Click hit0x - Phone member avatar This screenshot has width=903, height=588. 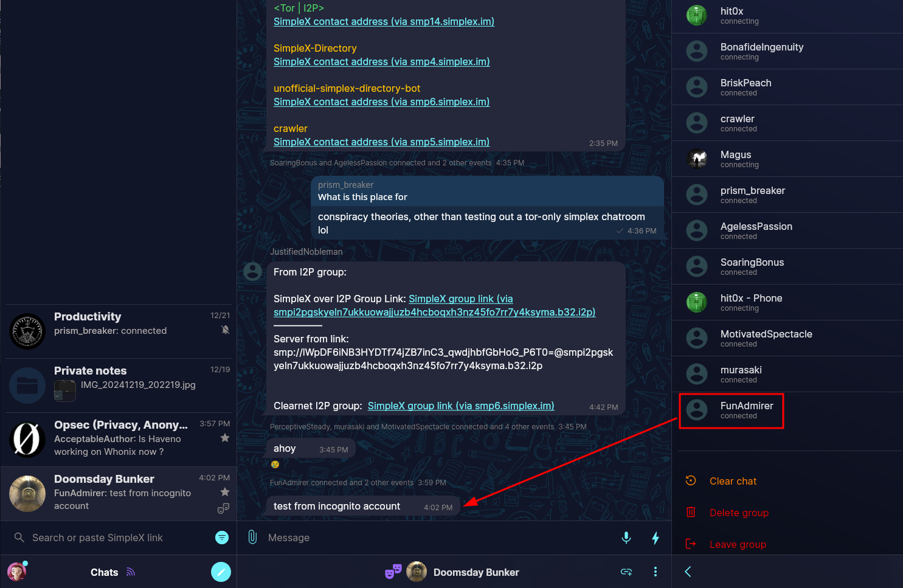coord(697,302)
